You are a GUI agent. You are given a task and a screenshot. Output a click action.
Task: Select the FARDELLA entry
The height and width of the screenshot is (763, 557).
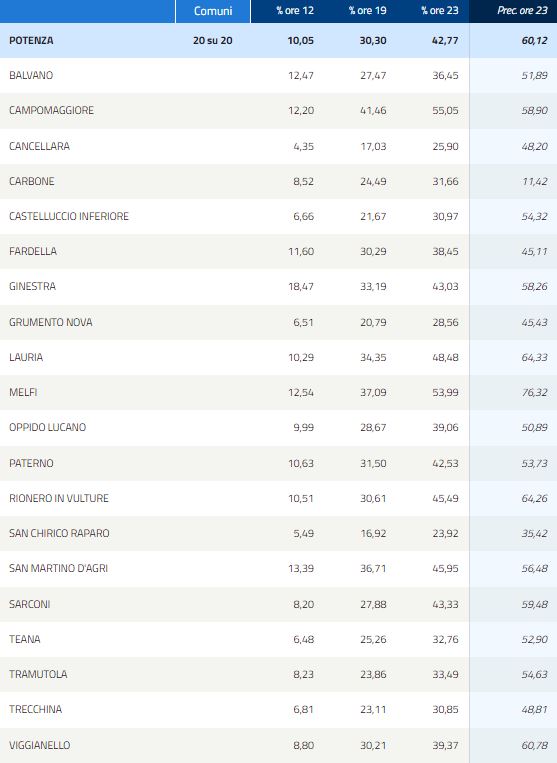[278, 251]
